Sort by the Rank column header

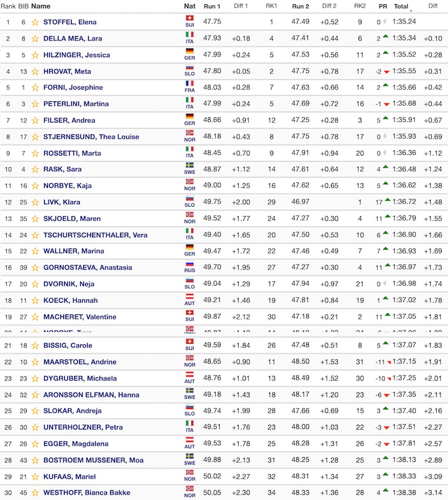8,6
